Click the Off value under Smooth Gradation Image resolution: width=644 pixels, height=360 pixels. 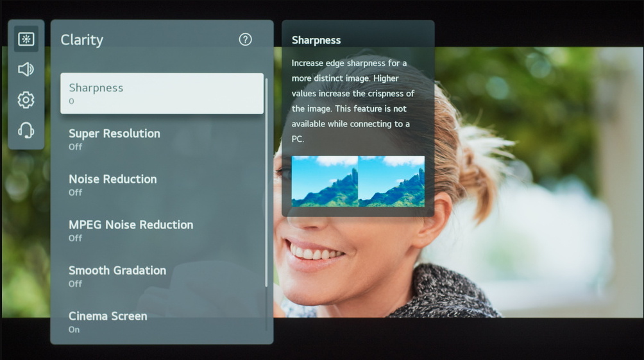[x=75, y=284]
